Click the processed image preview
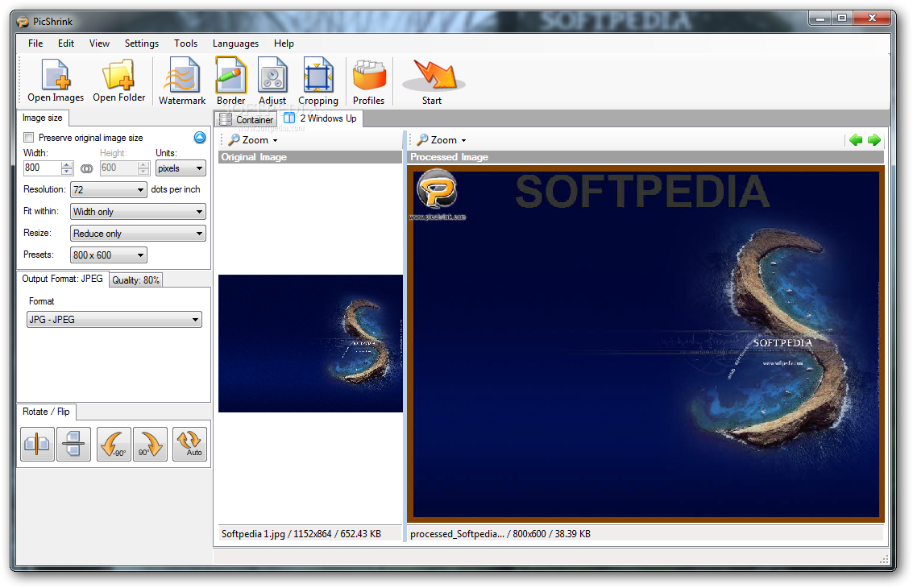Image resolution: width=913 pixels, height=588 pixels. 645,343
